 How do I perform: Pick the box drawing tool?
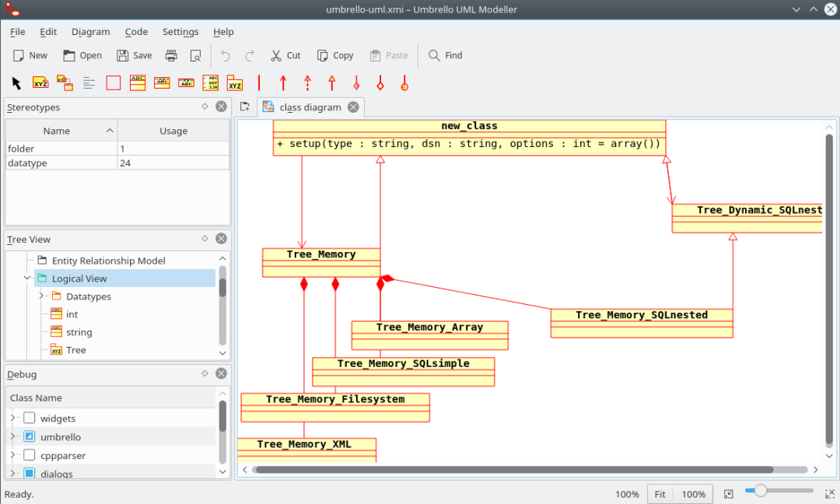pyautogui.click(x=113, y=82)
